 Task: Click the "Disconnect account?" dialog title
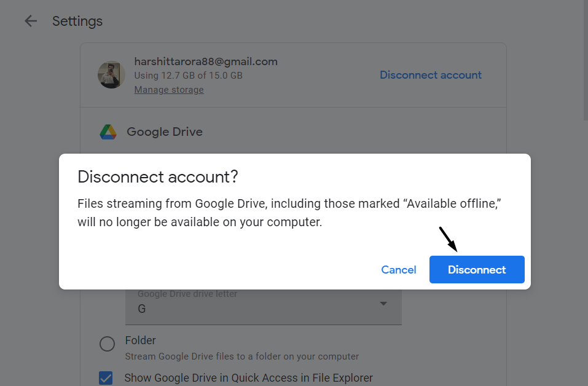point(158,177)
